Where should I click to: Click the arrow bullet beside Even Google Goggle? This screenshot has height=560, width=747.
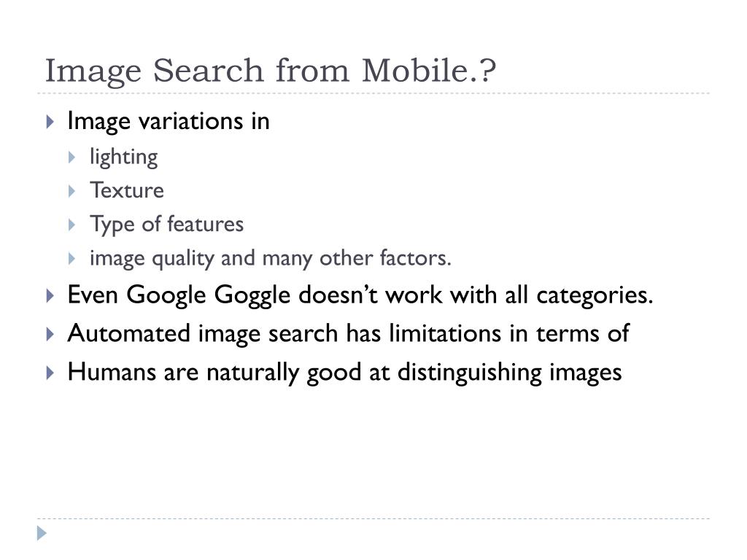click(x=50, y=296)
